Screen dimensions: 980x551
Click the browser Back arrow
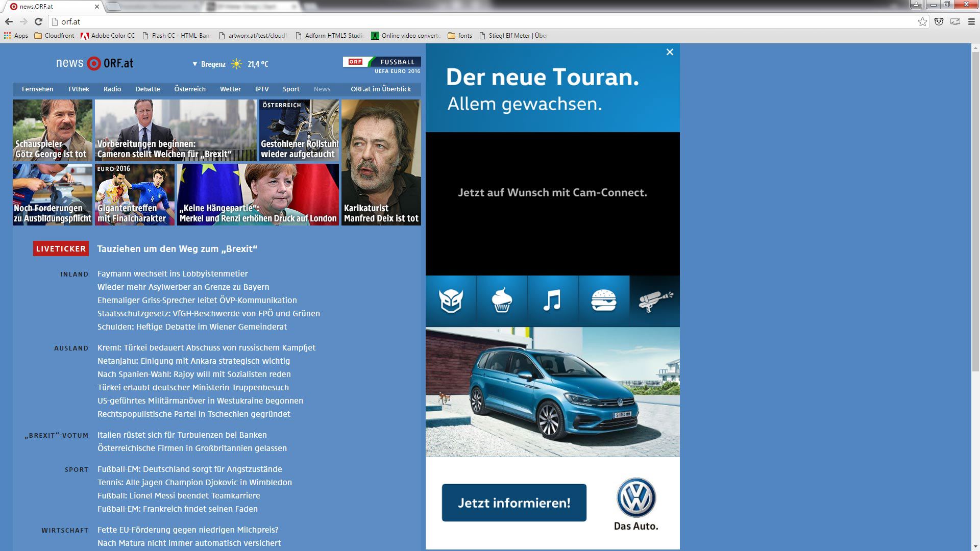tap(9, 21)
